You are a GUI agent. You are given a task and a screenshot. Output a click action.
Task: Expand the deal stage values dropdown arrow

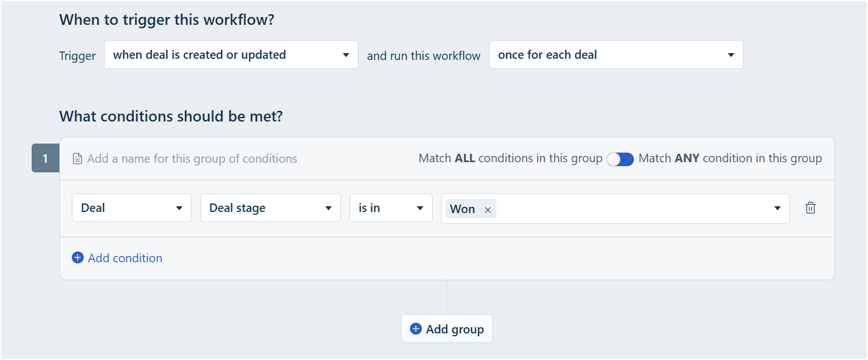(777, 209)
